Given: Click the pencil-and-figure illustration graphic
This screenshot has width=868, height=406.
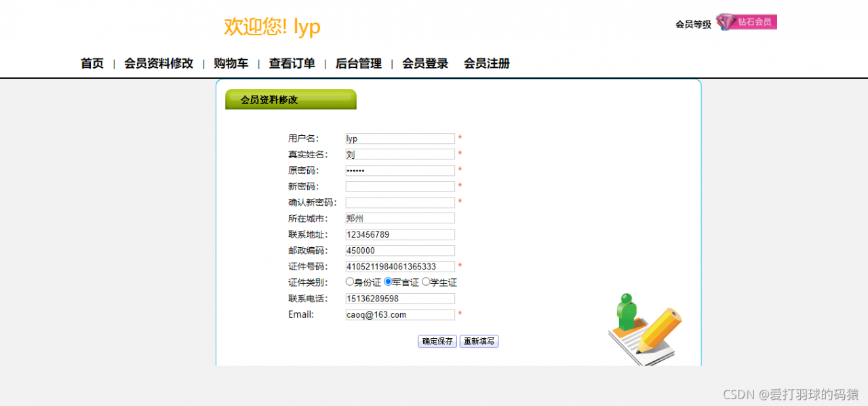Looking at the screenshot, I should tap(643, 328).
